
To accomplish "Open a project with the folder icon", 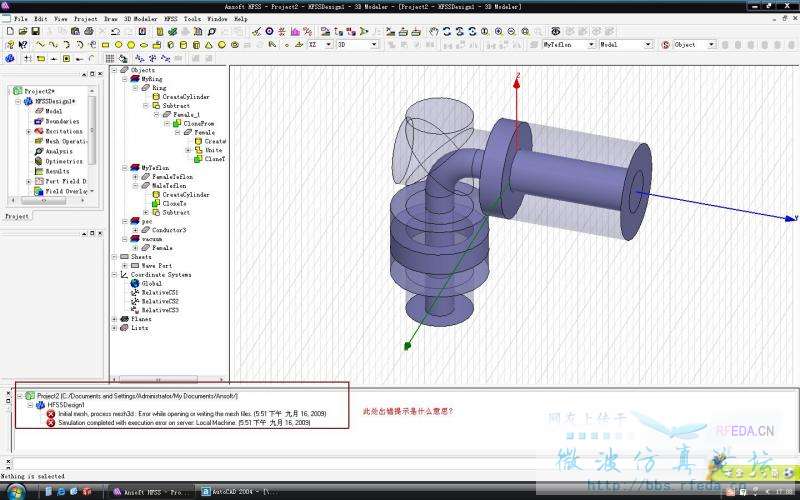I will pyautogui.click(x=23, y=31).
